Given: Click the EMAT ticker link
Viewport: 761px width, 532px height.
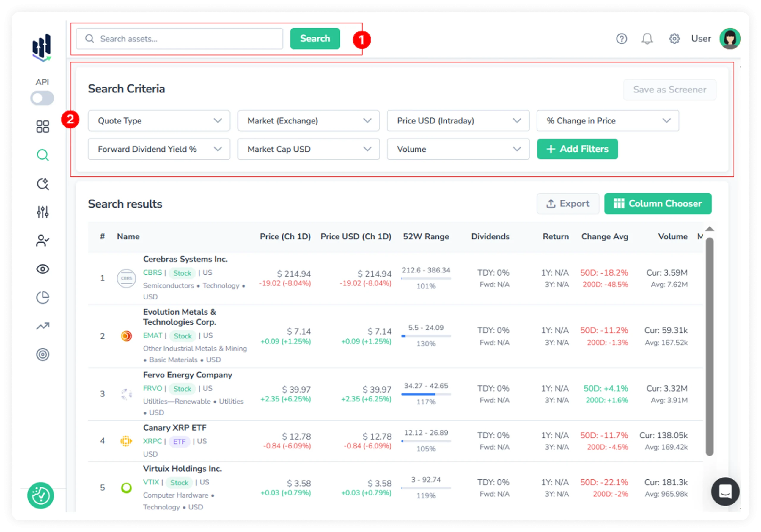Looking at the screenshot, I should coord(153,335).
